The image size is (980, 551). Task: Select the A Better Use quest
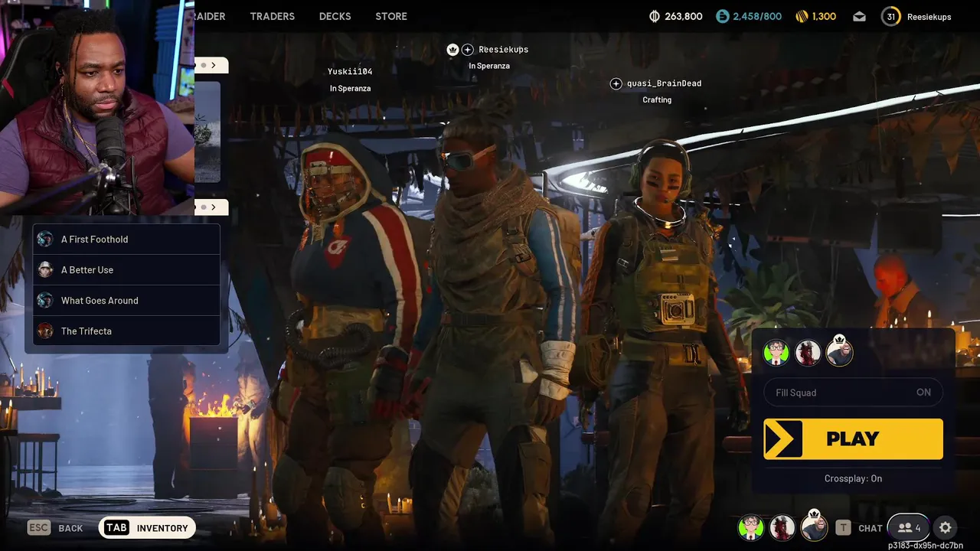(x=127, y=269)
